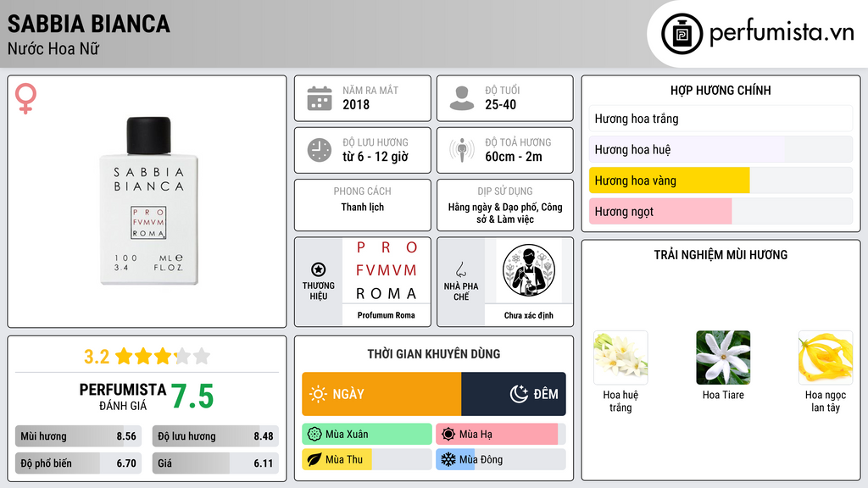Click the perfumer illustration circle
Viewport: 868px width, 488px height.
click(529, 270)
